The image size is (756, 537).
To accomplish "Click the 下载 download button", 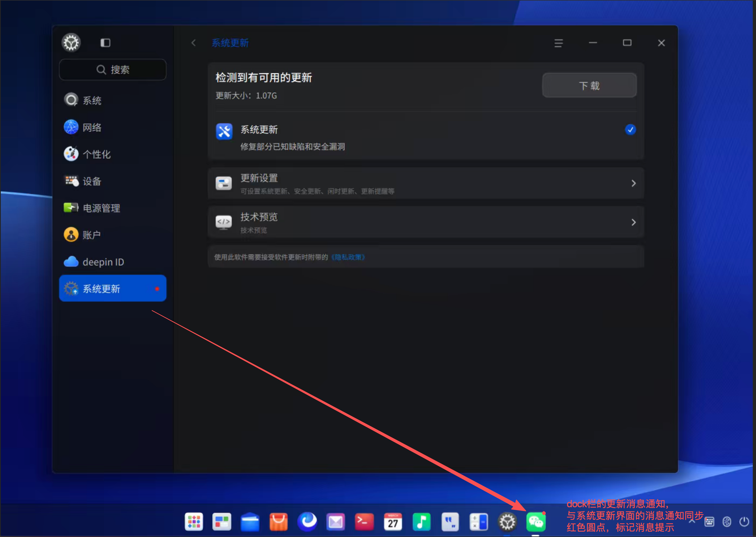I will [589, 85].
